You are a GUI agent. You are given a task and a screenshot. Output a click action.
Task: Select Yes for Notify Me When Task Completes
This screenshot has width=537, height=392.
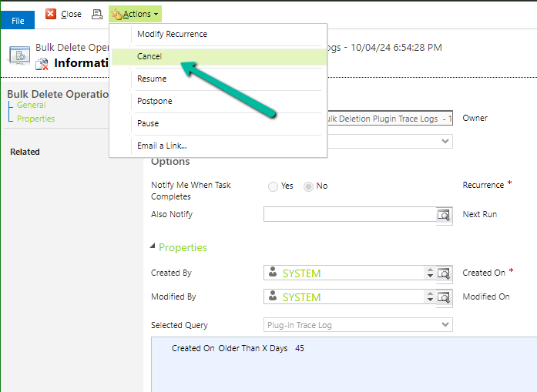[x=274, y=186]
